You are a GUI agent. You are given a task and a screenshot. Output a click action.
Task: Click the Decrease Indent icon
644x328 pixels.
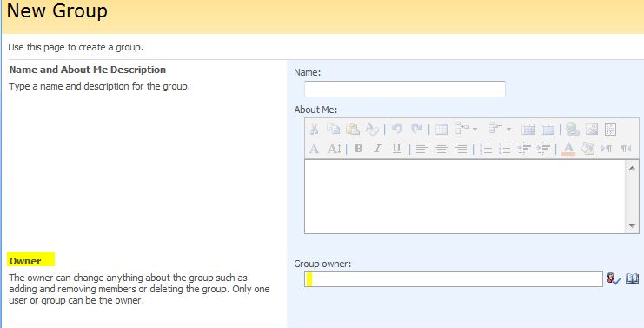point(524,149)
